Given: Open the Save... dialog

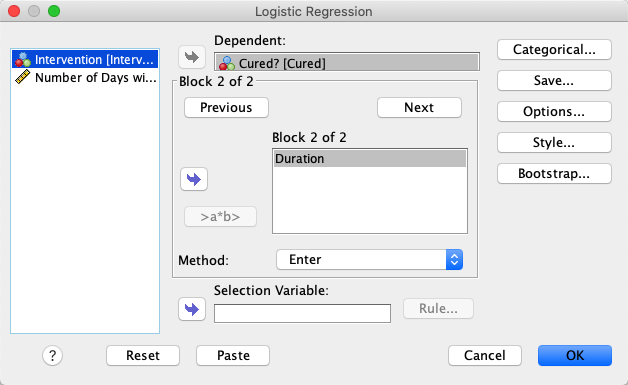Looking at the screenshot, I should 554,81.
